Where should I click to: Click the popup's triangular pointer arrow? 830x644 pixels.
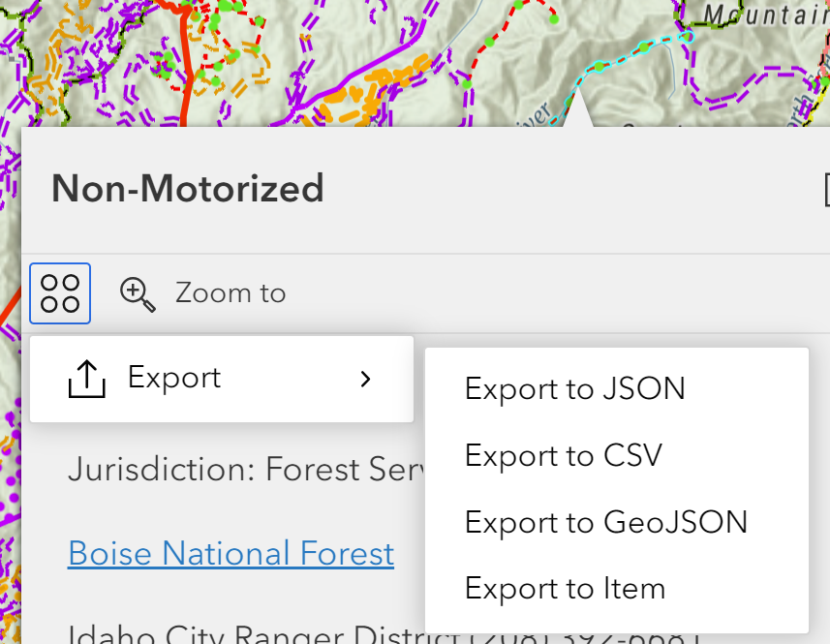click(578, 107)
